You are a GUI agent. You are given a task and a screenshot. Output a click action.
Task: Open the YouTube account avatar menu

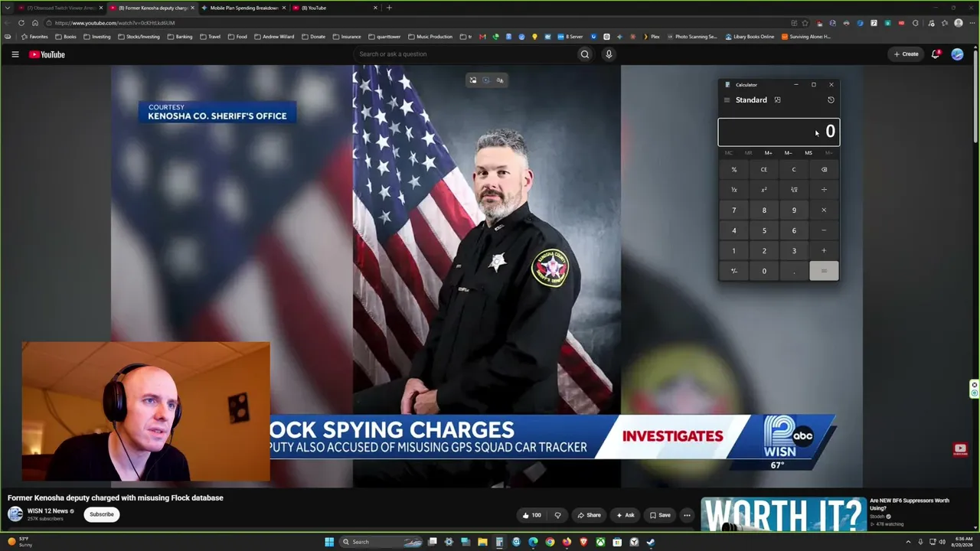pyautogui.click(x=957, y=54)
